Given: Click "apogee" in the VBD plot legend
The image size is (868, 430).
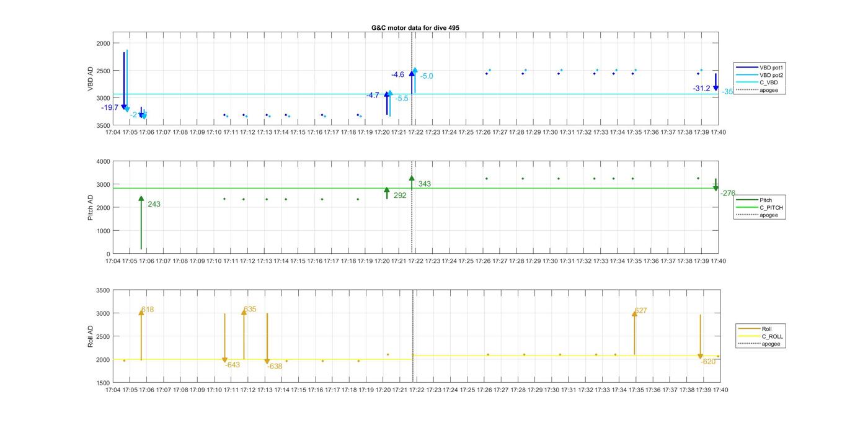Looking at the screenshot, I should tap(757, 91).
